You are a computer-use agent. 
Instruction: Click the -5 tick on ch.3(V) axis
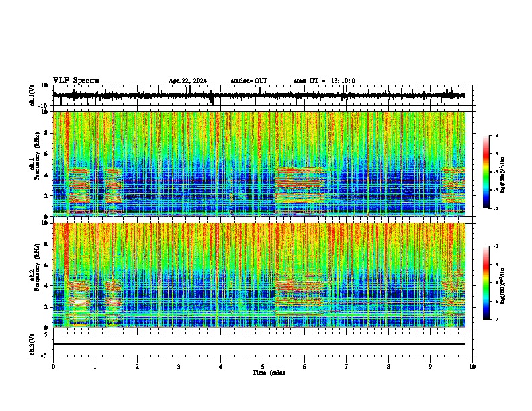46,355
